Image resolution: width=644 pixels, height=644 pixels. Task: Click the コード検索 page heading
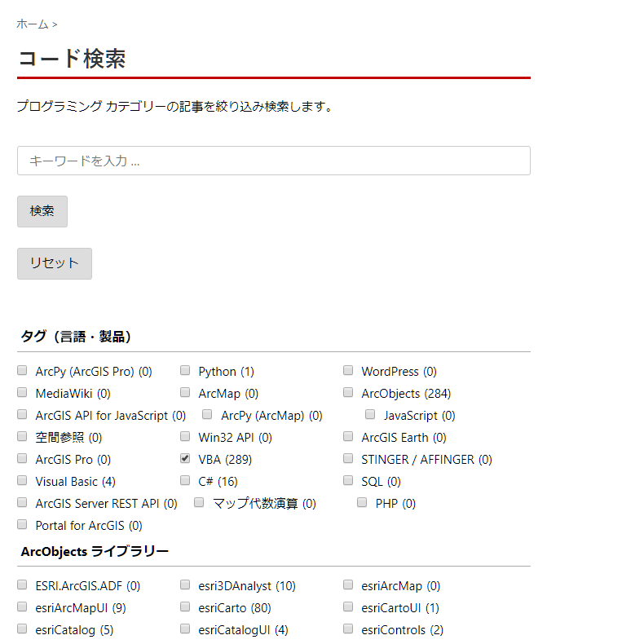pyautogui.click(x=72, y=59)
